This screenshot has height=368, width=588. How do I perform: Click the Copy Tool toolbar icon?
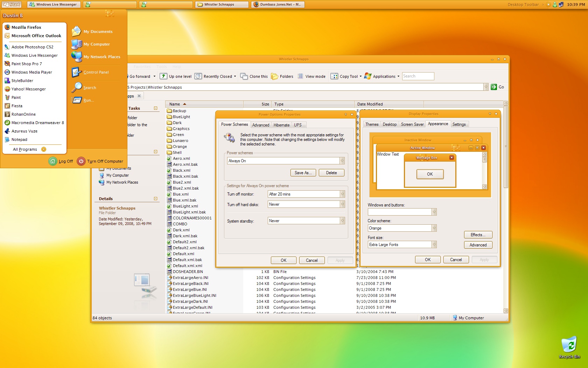(334, 76)
